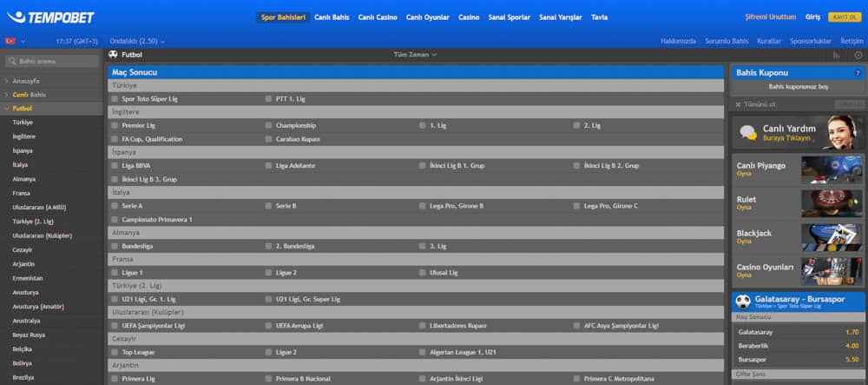Image resolution: width=868 pixels, height=385 pixels.
Task: Open the Tüm Zaman time filter dropdown
Action: [x=415, y=55]
